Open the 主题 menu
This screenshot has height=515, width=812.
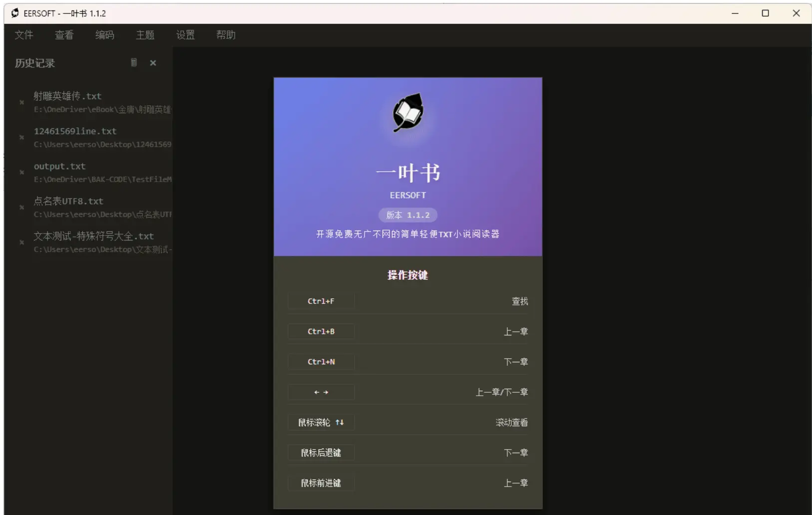coord(145,35)
